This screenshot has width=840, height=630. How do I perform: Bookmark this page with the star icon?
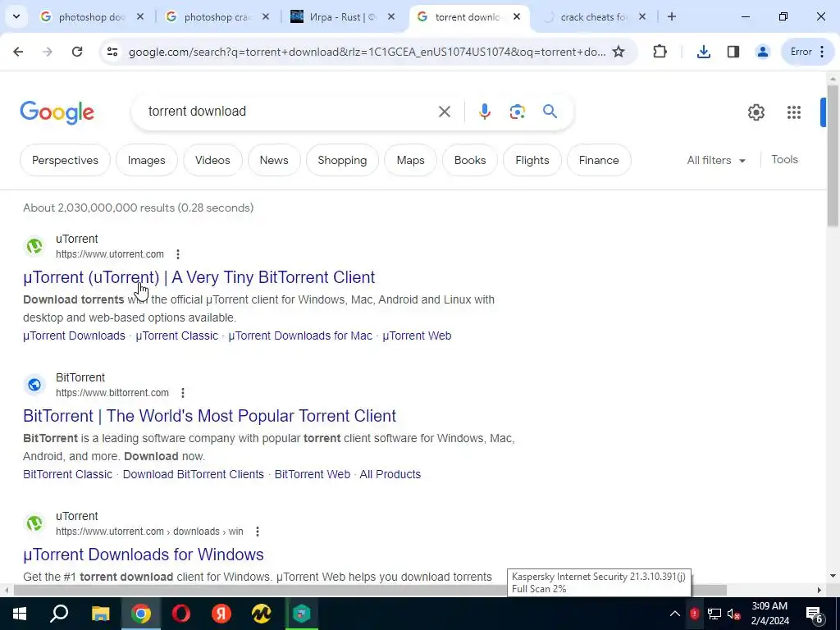[x=619, y=52]
